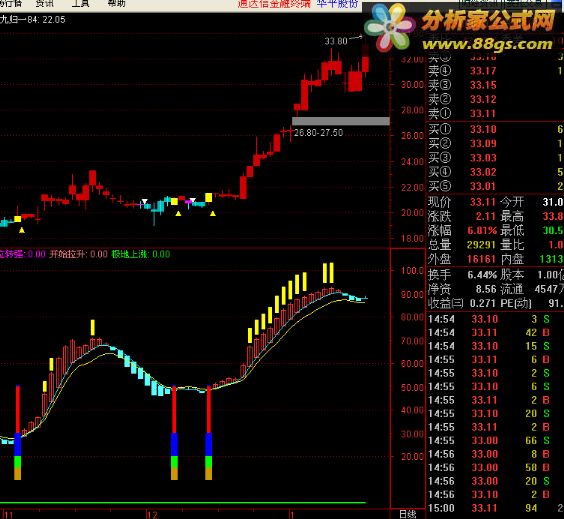Click the colorful flower logo icon
This screenshot has height=519, width=564.
[x=388, y=27]
